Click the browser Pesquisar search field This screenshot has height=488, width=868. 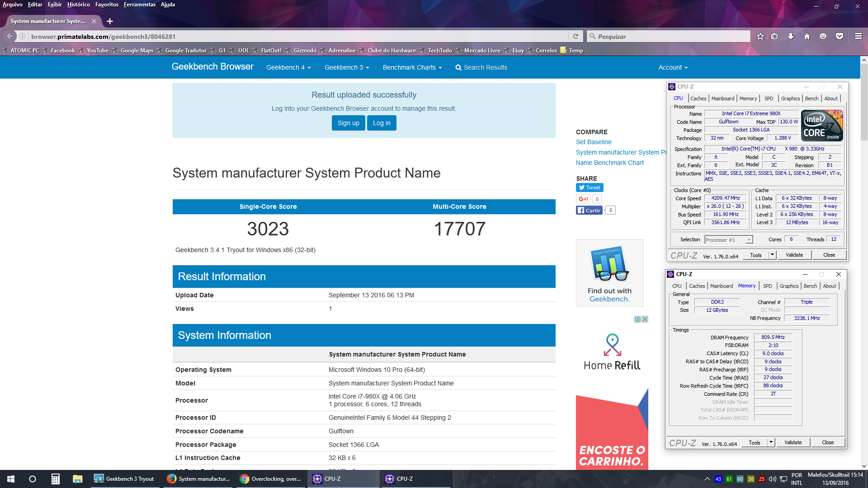(x=669, y=37)
